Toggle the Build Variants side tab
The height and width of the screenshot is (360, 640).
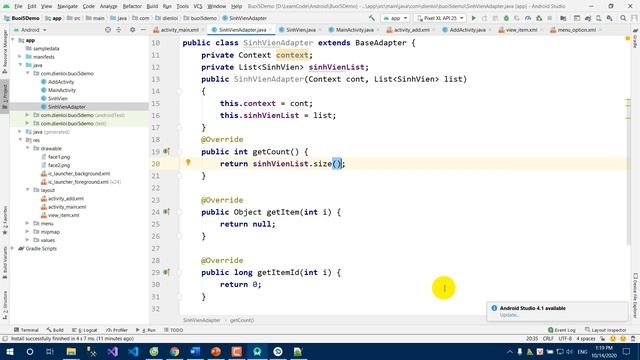[x=5, y=262]
